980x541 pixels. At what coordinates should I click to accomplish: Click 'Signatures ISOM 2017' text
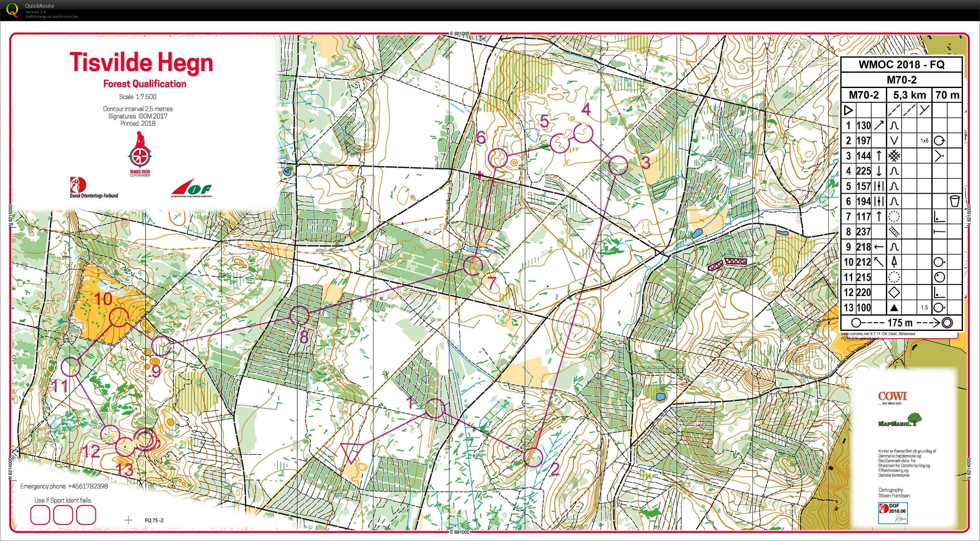(x=138, y=116)
